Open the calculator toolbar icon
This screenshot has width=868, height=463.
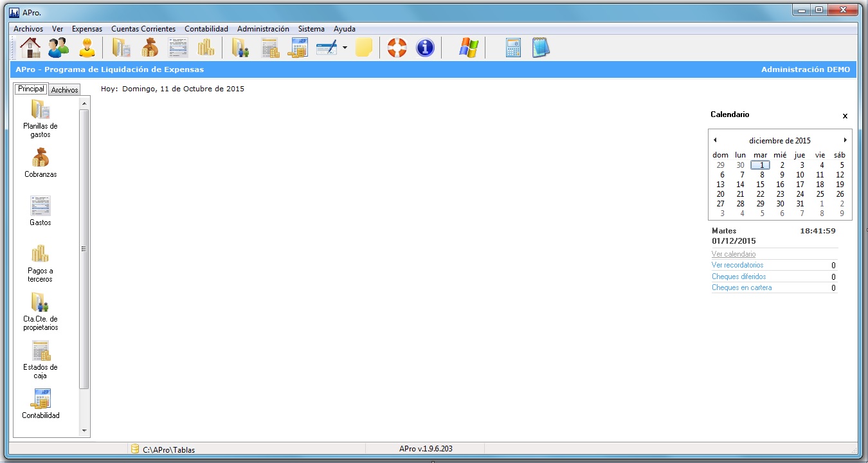[x=512, y=48]
